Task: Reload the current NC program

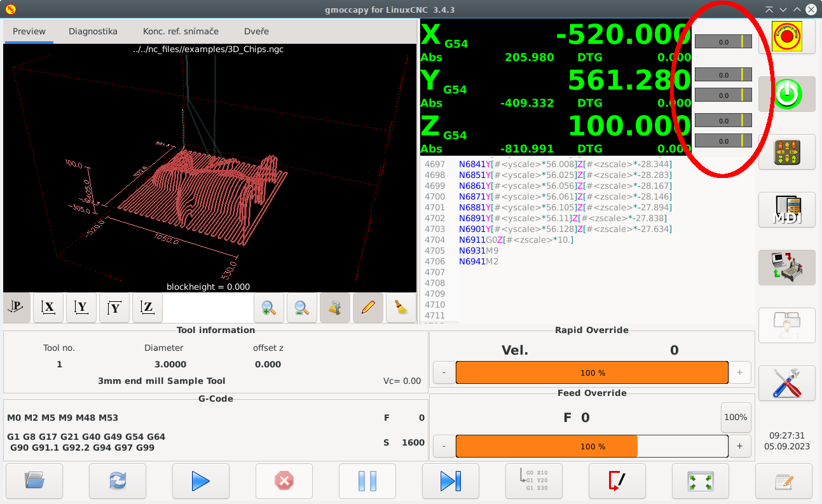Action: (x=117, y=481)
